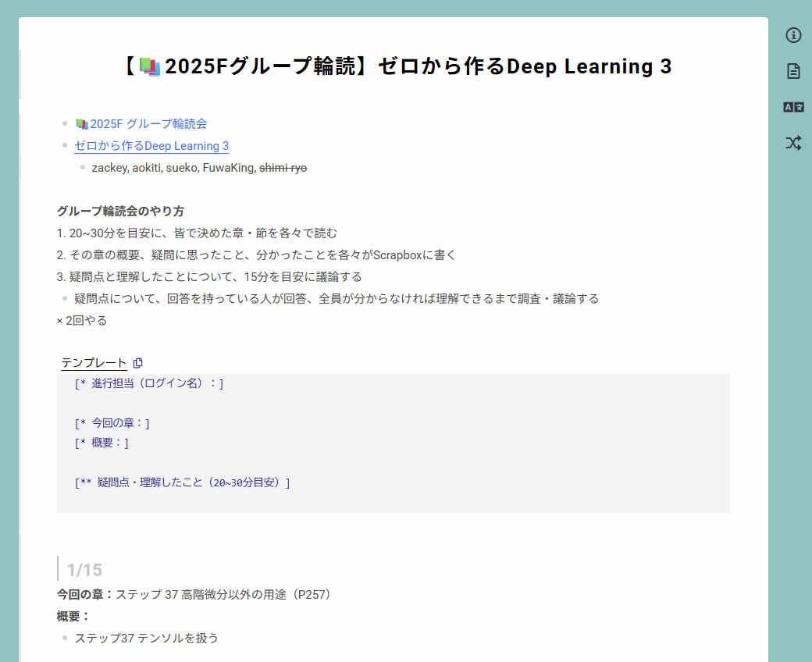Viewport: 812px width, 662px height.
Task: Click the 疑問点・理解したこと template line
Action: click(x=182, y=482)
